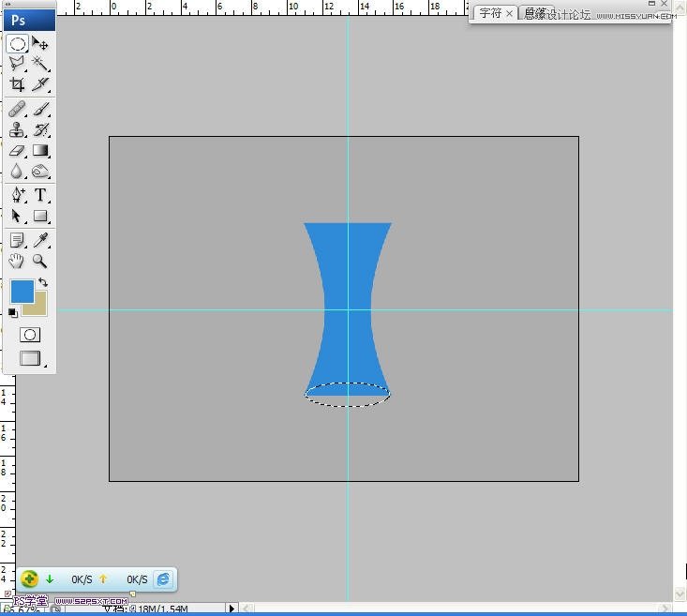Viewport: 687px width, 616px height.
Task: Choose the Polygonal Lasso tool
Action: point(17,64)
